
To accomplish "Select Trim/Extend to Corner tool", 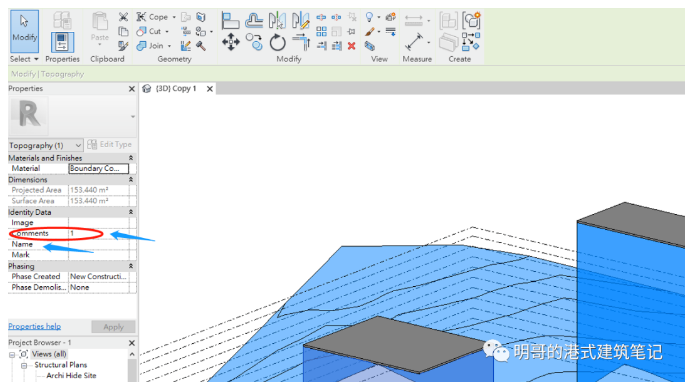I will point(301,43).
